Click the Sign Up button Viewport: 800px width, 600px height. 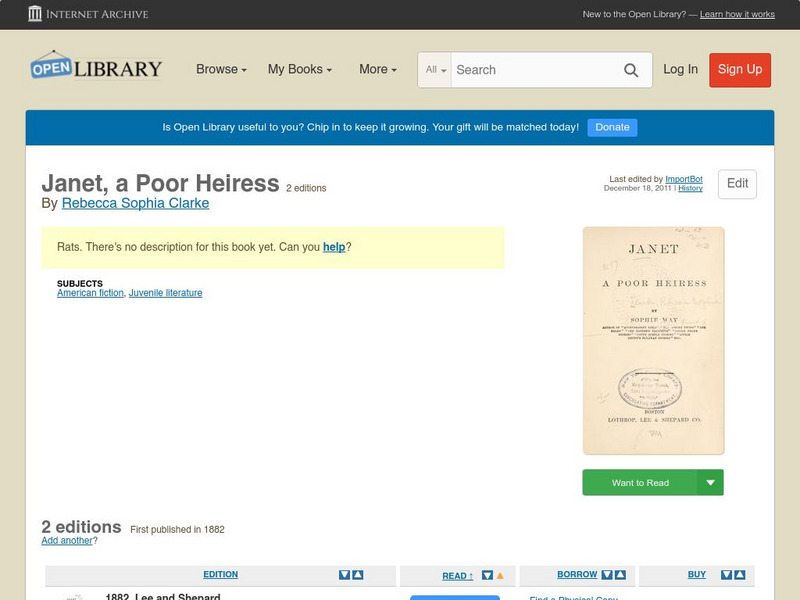click(x=740, y=70)
